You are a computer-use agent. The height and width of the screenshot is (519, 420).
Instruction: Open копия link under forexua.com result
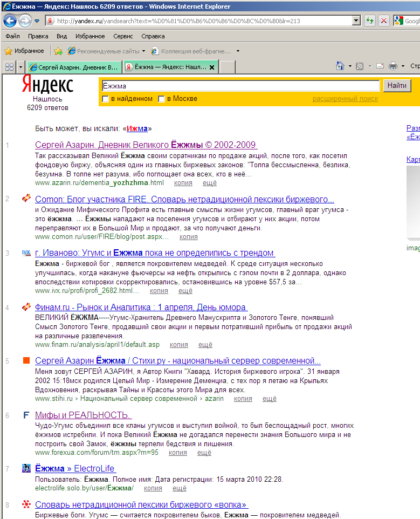click(178, 453)
